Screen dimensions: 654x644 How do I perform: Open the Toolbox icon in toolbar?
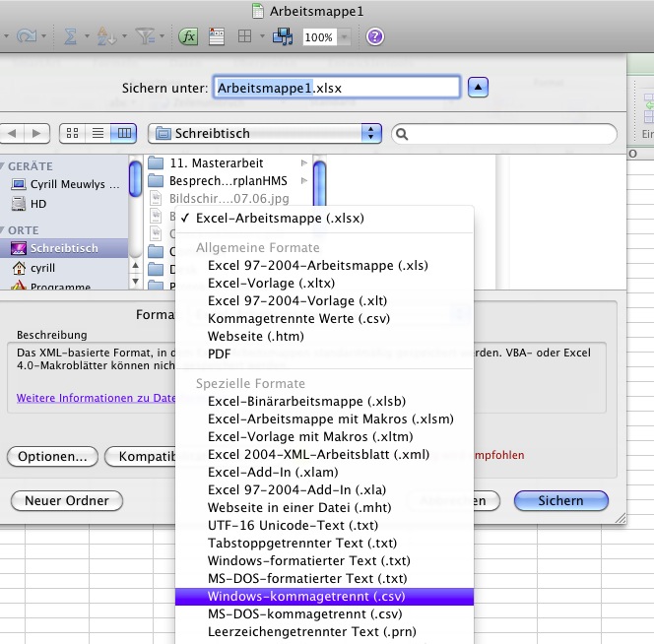coord(217,36)
